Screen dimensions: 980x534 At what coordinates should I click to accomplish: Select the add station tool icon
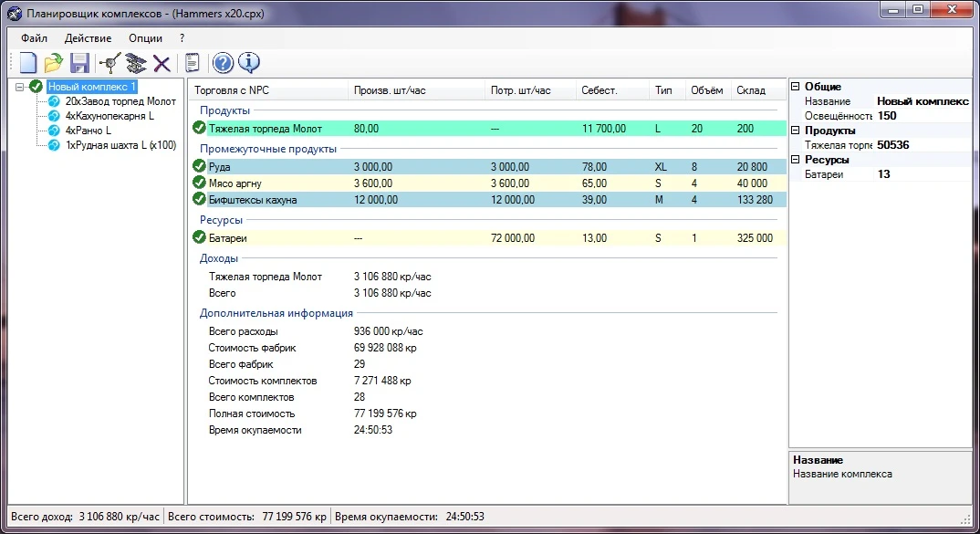coord(109,62)
